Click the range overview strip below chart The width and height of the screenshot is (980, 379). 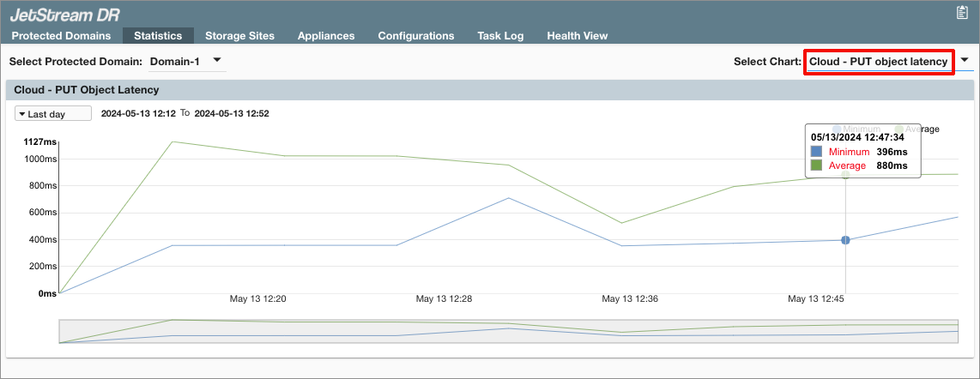coord(508,331)
